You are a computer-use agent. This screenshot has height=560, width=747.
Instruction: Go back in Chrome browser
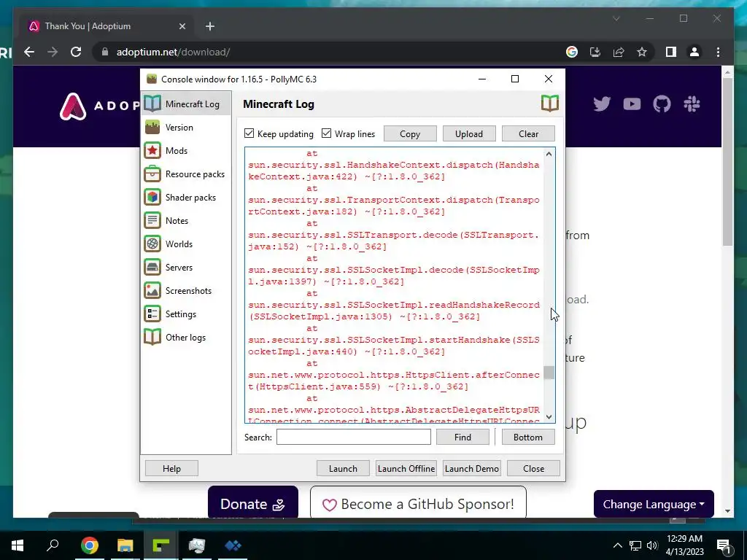(29, 52)
